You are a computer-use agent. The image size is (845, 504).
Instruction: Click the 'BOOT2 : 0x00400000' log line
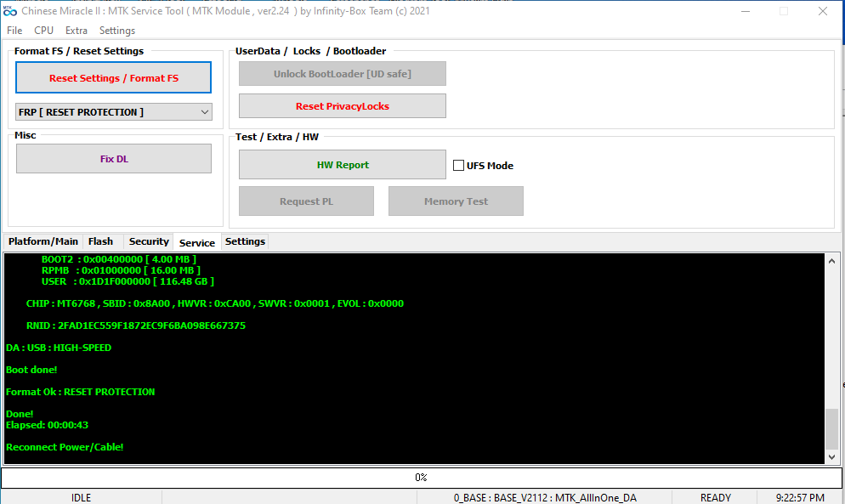tap(118, 259)
